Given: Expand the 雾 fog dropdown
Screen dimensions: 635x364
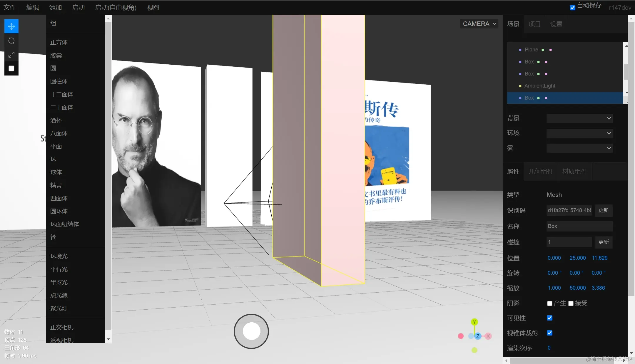Looking at the screenshot, I should (x=579, y=148).
